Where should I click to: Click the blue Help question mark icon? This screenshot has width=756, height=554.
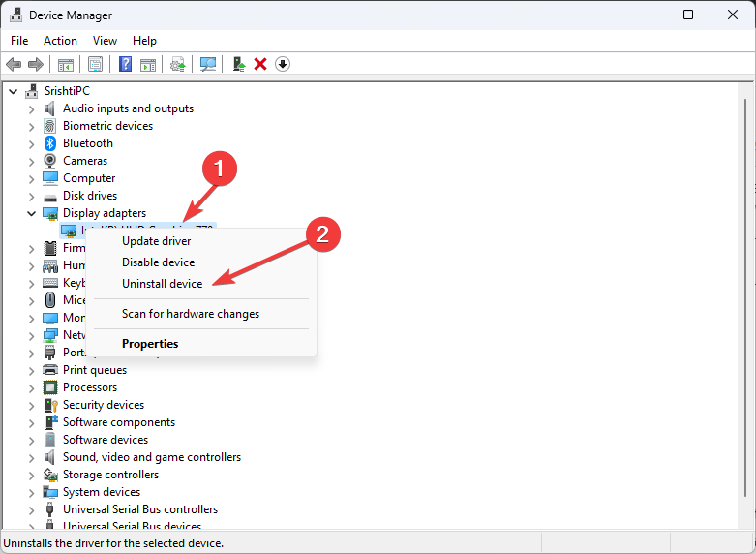(x=126, y=64)
